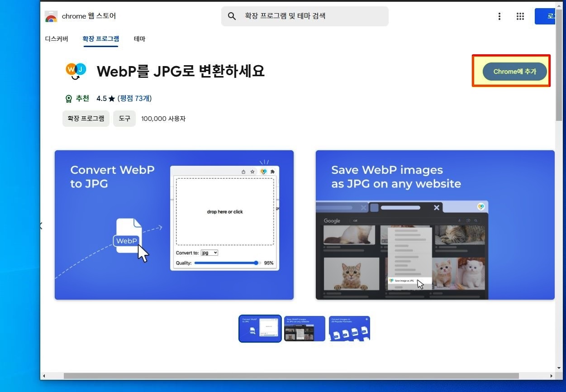566x392 pixels.
Task: Click the horizontal scrollbar right arrow
Action: pos(552,376)
